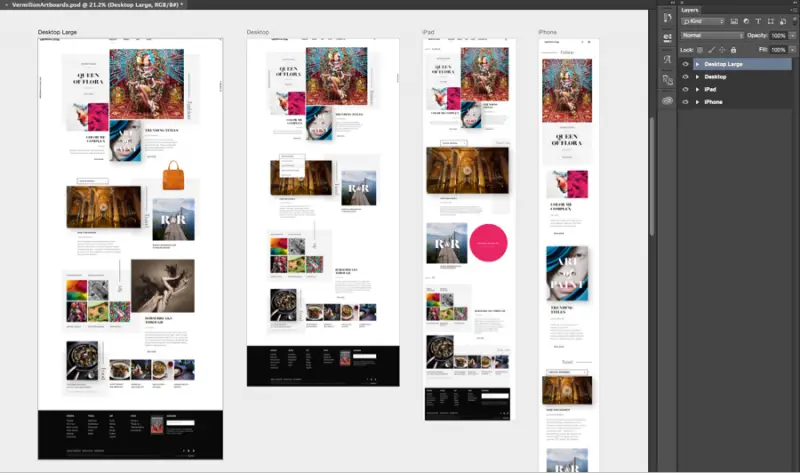Filter layers by type with T icon
Viewport: 800px width, 473px height.
coord(758,21)
